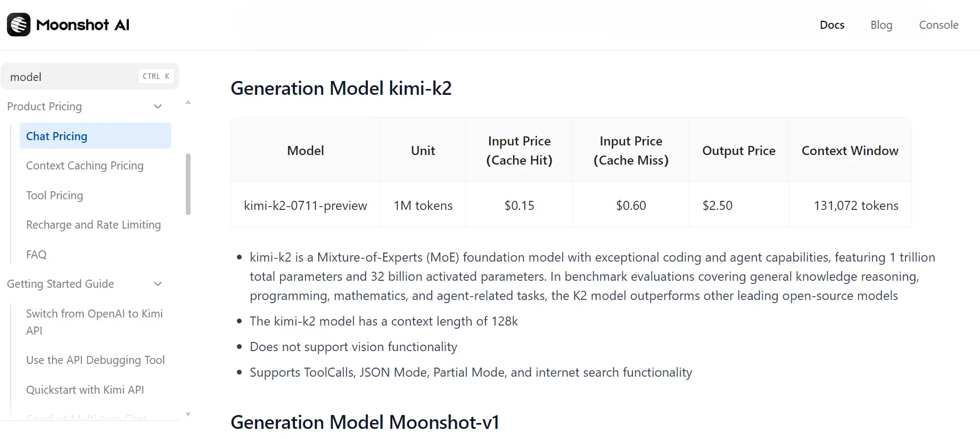The height and width of the screenshot is (439, 980).
Task: View the Tool Pricing page
Action: [54, 195]
